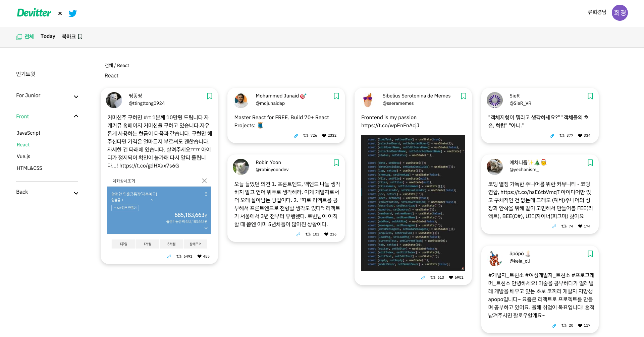This screenshot has height=337, width=644.
Task: Click the Front category label
Action: point(22,117)
